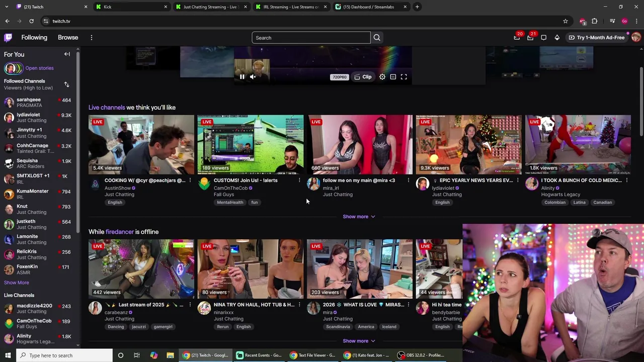Screen dimensions: 644x362
Task: Reload the page
Action: point(31,21)
